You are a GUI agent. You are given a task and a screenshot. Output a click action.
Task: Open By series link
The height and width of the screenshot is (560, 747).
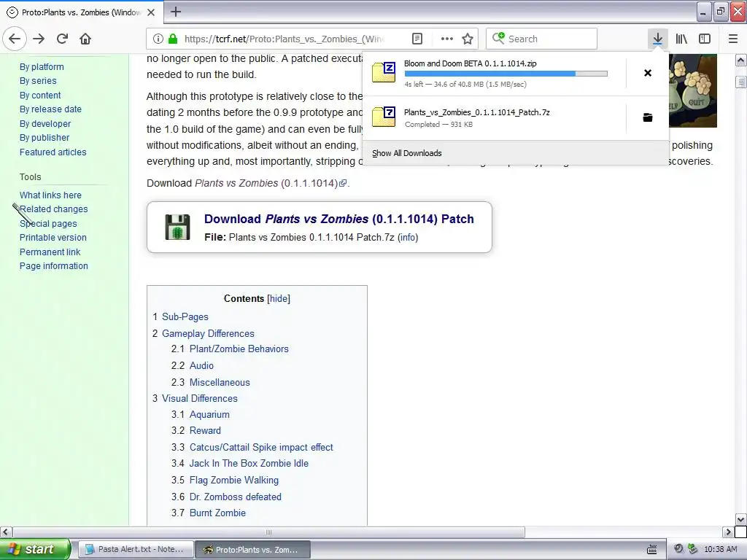pos(38,81)
